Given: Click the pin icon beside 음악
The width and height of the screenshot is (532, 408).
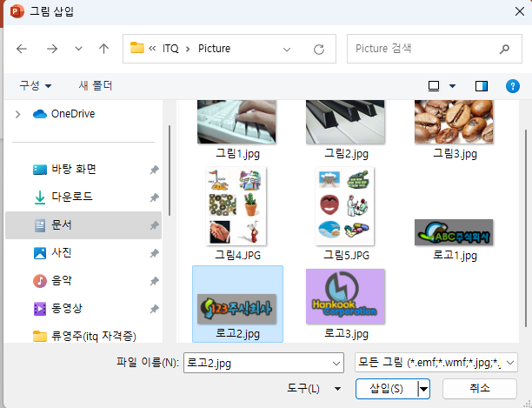Looking at the screenshot, I should pyautogui.click(x=155, y=281).
